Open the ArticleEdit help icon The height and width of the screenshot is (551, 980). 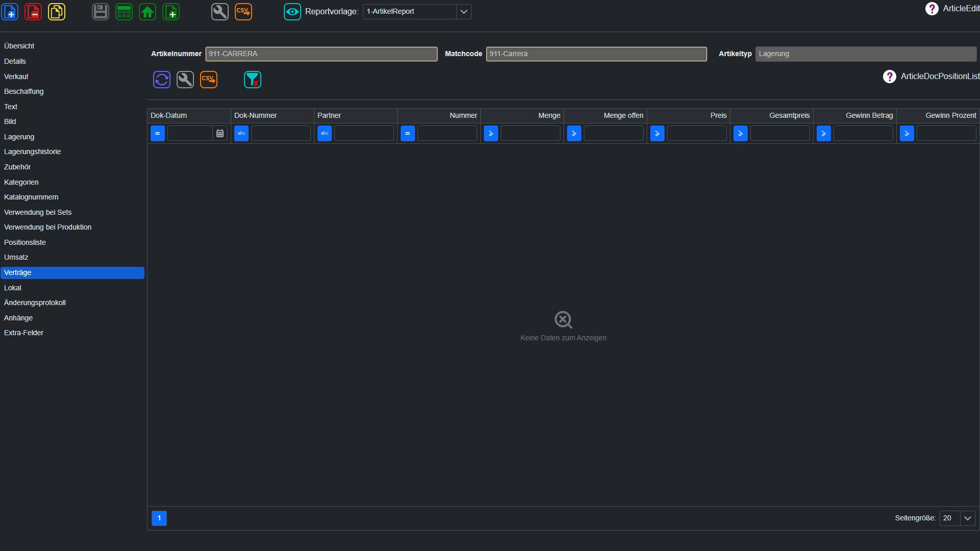pos(932,9)
